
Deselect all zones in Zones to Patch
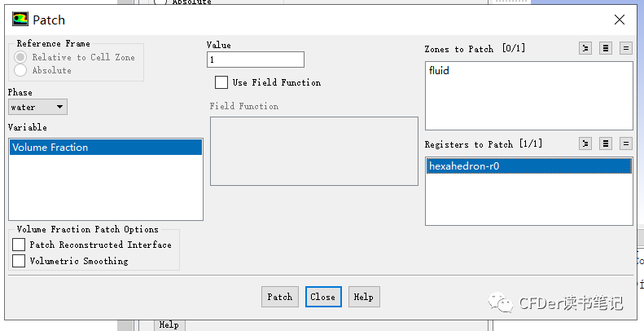[x=626, y=48]
